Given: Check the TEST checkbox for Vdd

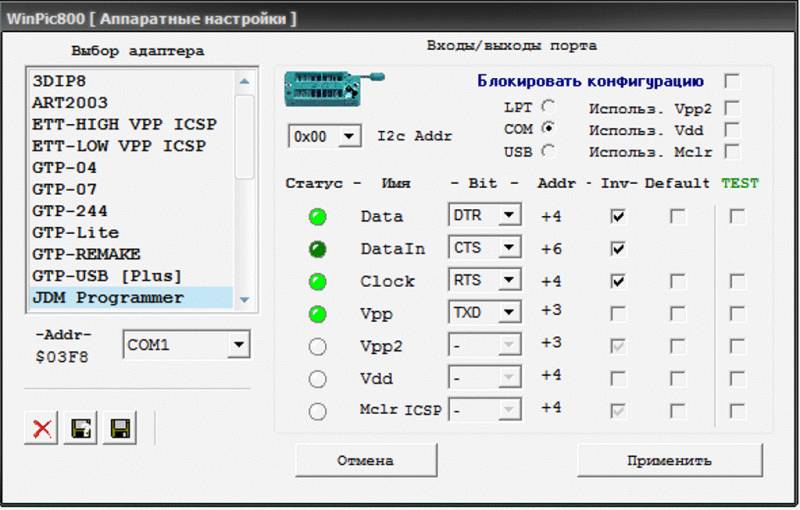Looking at the screenshot, I should 737,378.
